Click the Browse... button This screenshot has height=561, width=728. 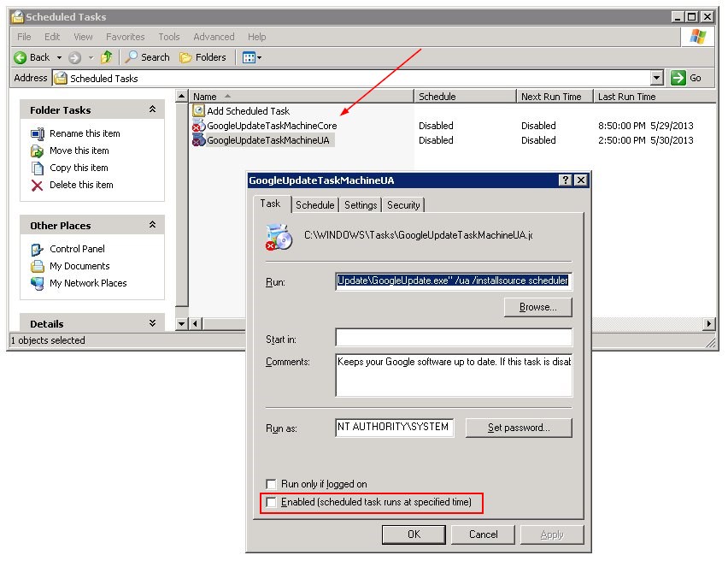click(538, 307)
